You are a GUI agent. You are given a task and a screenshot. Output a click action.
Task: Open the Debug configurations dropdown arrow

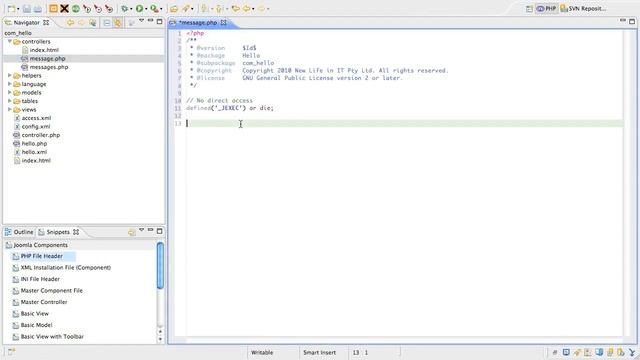tap(131, 9)
